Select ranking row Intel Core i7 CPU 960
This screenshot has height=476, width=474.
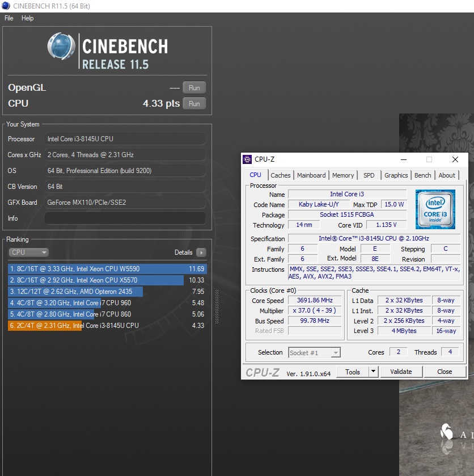click(107, 302)
